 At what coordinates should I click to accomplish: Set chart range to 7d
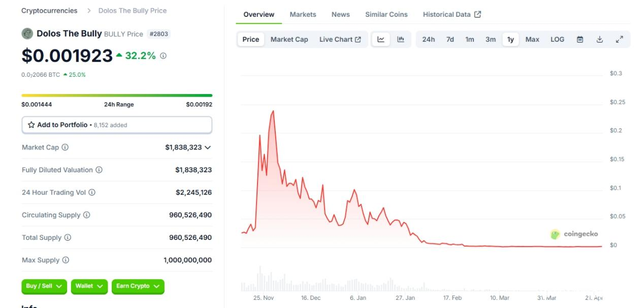[450, 40]
